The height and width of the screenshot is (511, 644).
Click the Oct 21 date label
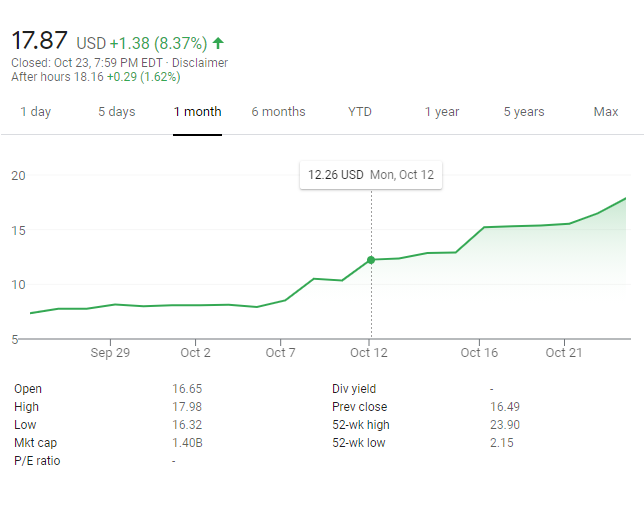click(x=564, y=352)
